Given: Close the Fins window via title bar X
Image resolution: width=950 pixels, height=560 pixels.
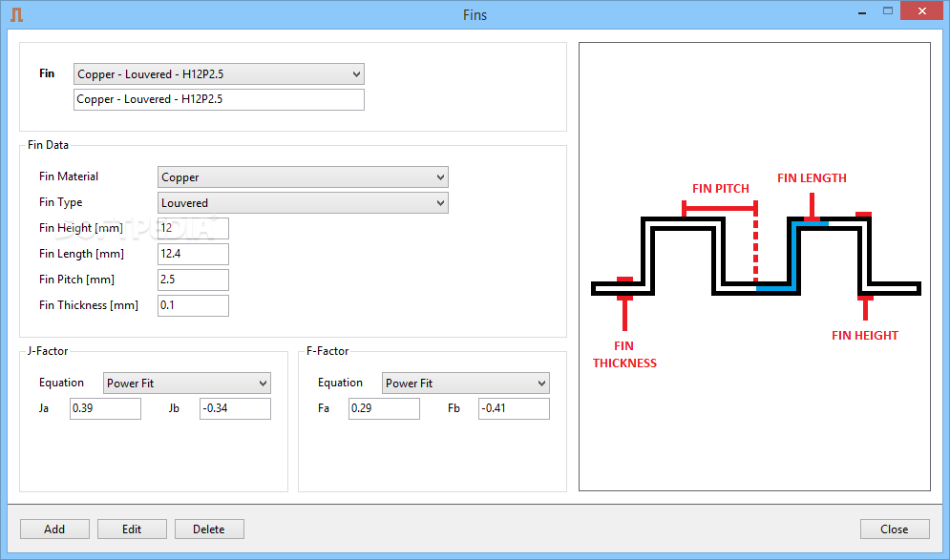Looking at the screenshot, I should pyautogui.click(x=922, y=10).
